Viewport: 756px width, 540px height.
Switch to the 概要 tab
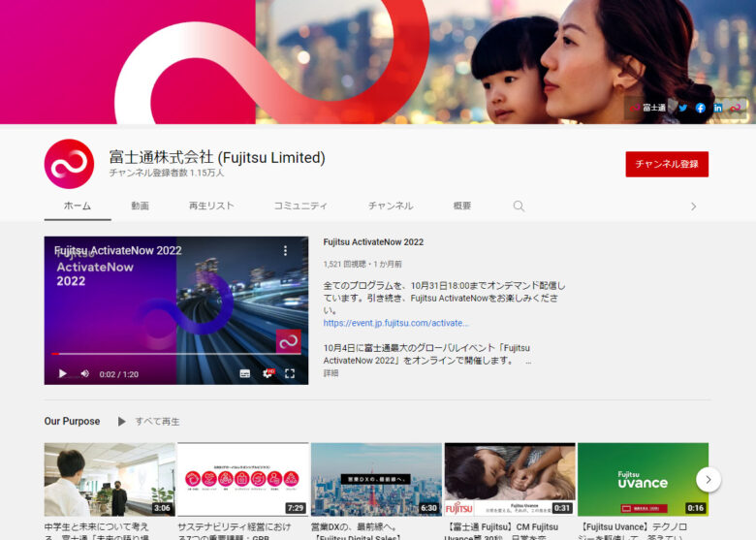pyautogui.click(x=462, y=206)
